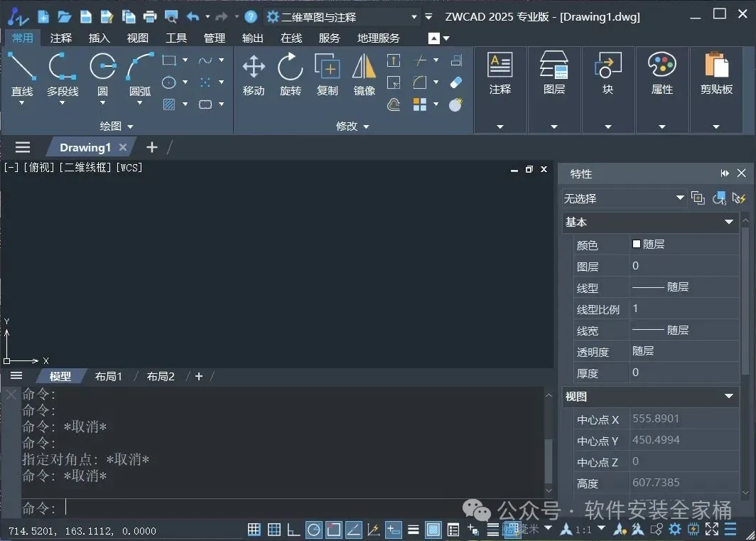Toggle polar tracking in status bar
The image size is (756, 541).
(x=314, y=530)
